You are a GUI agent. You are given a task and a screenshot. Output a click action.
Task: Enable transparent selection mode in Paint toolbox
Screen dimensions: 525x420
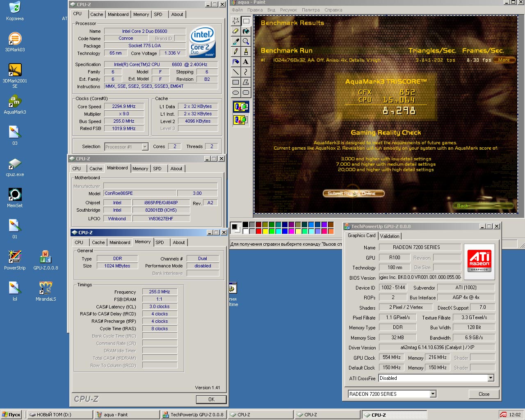point(240,120)
